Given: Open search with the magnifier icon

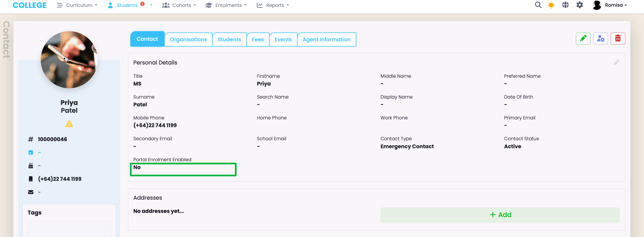Looking at the screenshot, I should coord(538,5).
